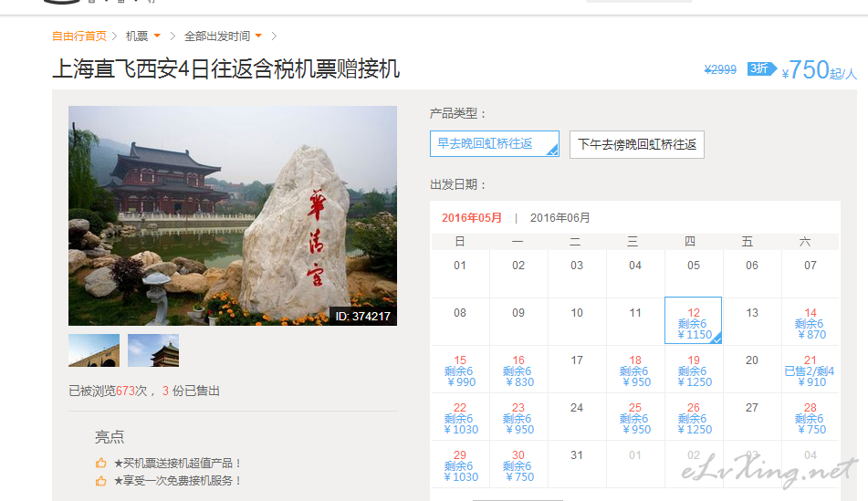Screen dimensions: 868x501
Task: Go to 自由行首页 breadcrumb link
Action: coord(79,37)
